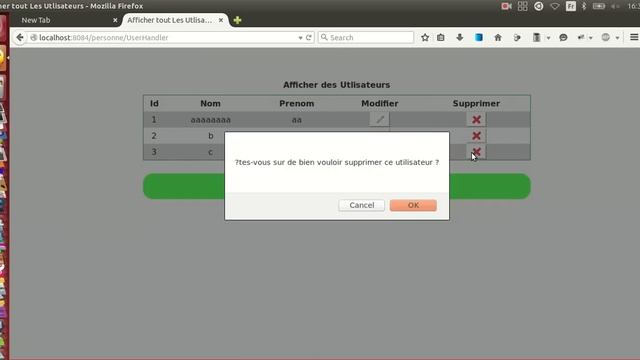Expand the dropdown next to the globe icon
The width and height of the screenshot is (640, 360).
pyautogui.click(x=617, y=38)
